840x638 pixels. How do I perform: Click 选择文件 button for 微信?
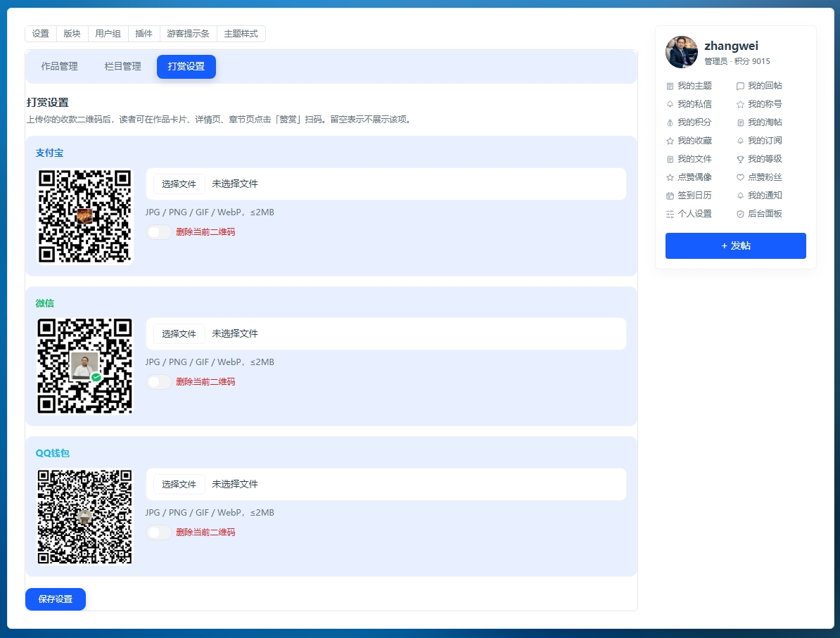(179, 333)
